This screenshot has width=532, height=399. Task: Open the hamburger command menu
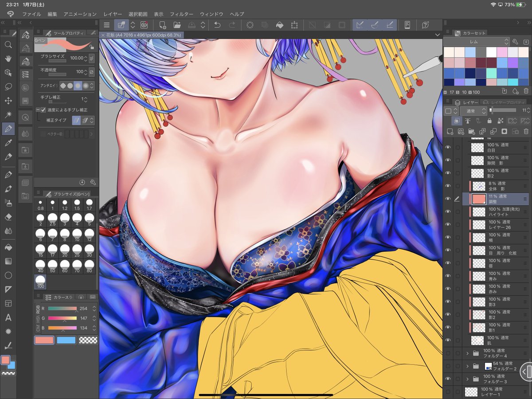[x=106, y=25]
